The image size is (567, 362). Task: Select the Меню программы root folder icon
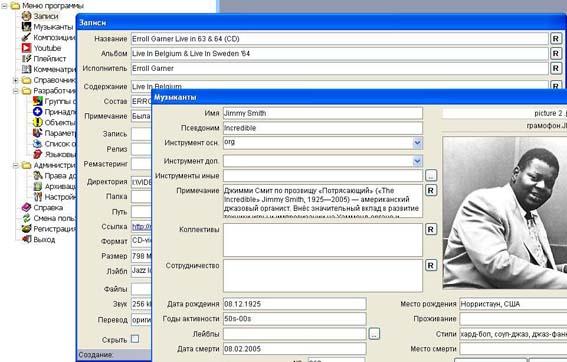click(15, 5)
